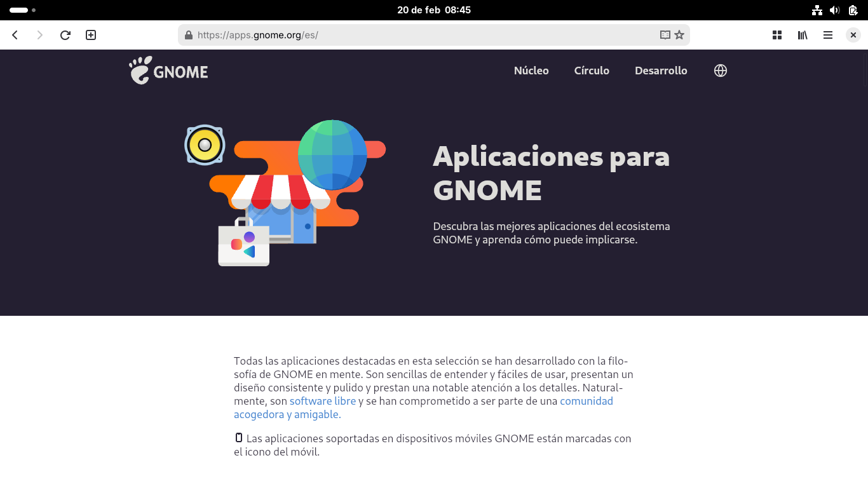Screen dimensions: 868x488
Task: Click the GNOME logo
Action: coord(168,71)
